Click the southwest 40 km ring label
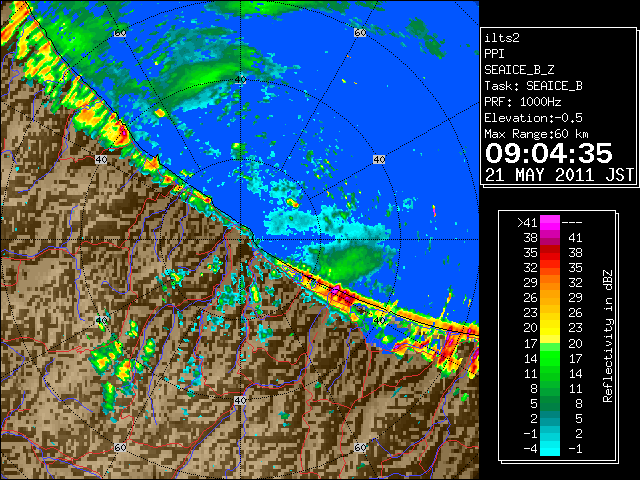 pyautogui.click(x=101, y=320)
